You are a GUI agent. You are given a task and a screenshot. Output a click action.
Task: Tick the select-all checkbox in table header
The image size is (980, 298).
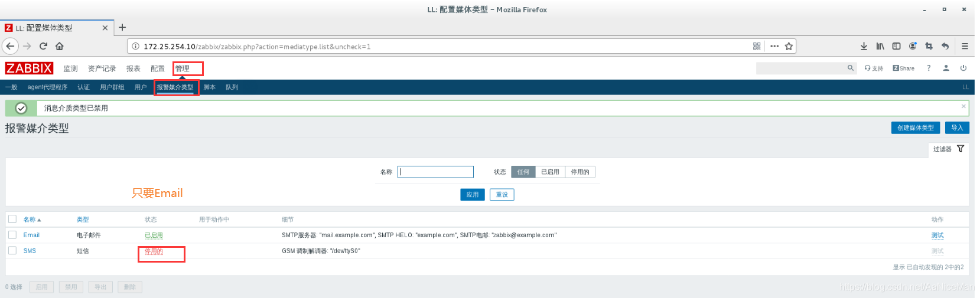pyautogui.click(x=12, y=219)
